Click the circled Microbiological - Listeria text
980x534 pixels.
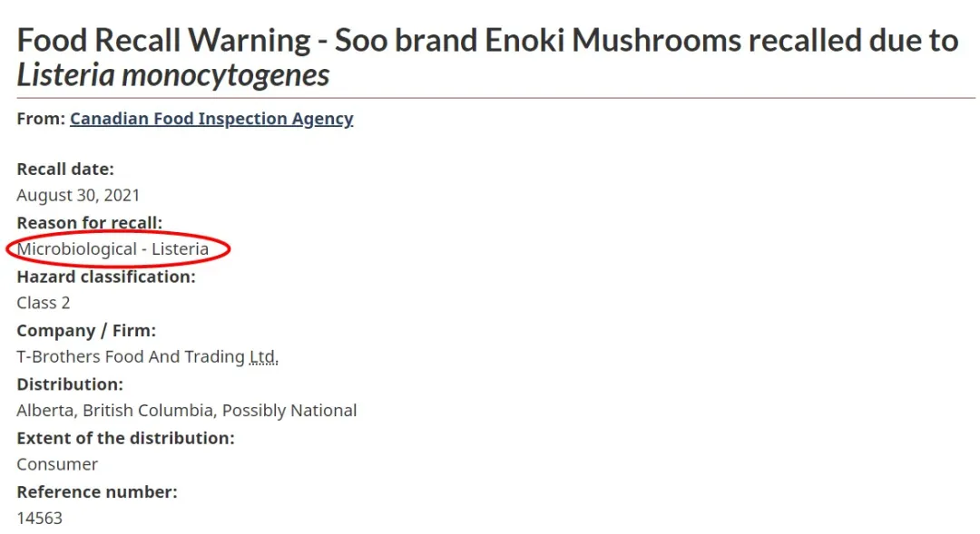click(x=113, y=249)
